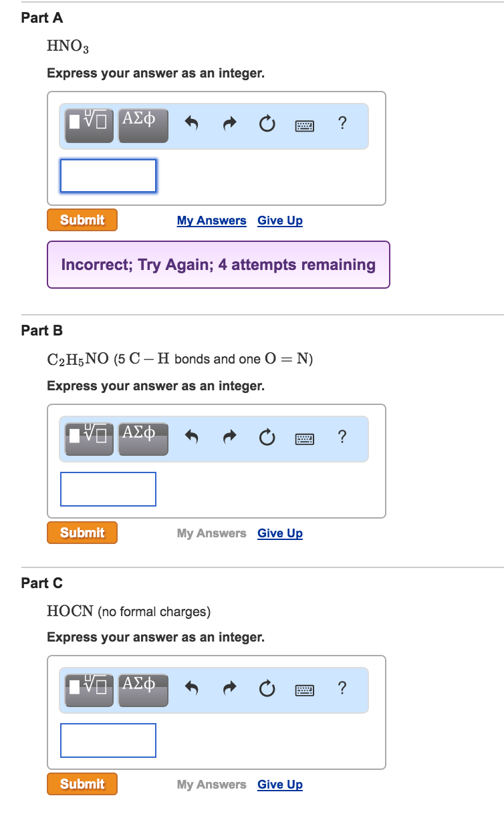This screenshot has height=822, width=504.
Task: Click Give Up link under Part B
Action: pos(280,533)
